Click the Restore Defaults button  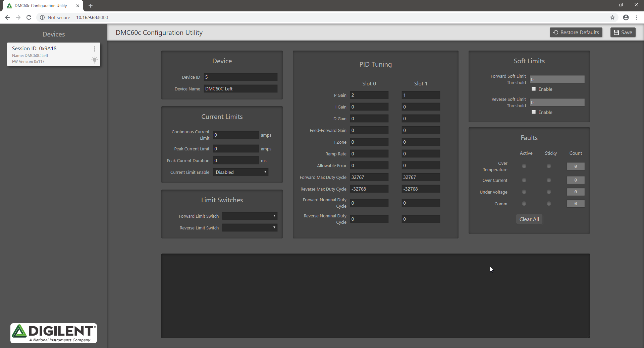[576, 32]
